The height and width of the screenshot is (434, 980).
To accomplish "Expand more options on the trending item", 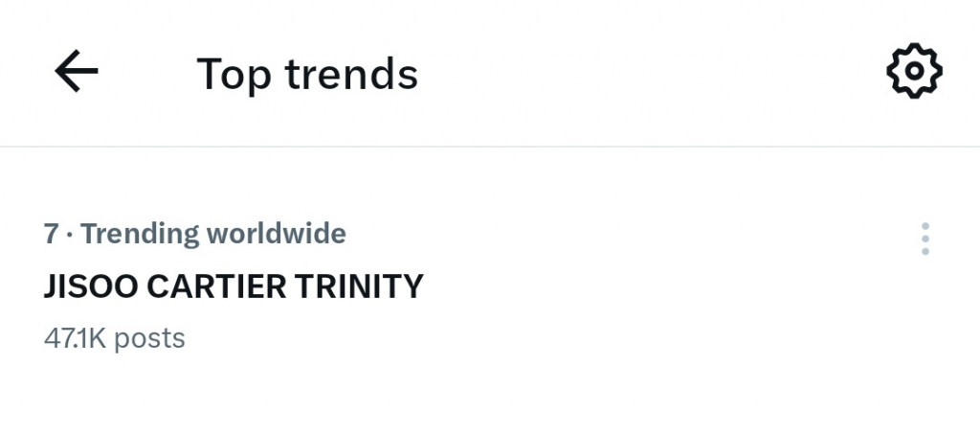I will point(924,239).
